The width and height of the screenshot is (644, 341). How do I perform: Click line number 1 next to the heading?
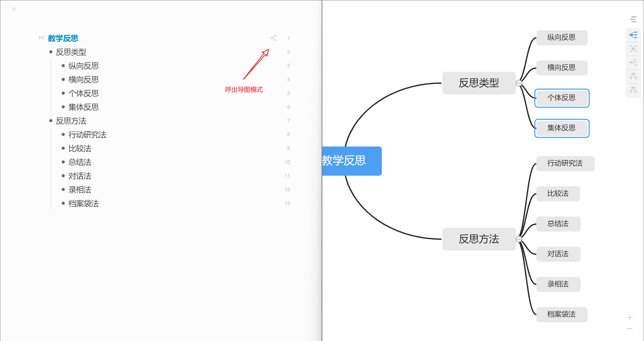click(x=288, y=38)
